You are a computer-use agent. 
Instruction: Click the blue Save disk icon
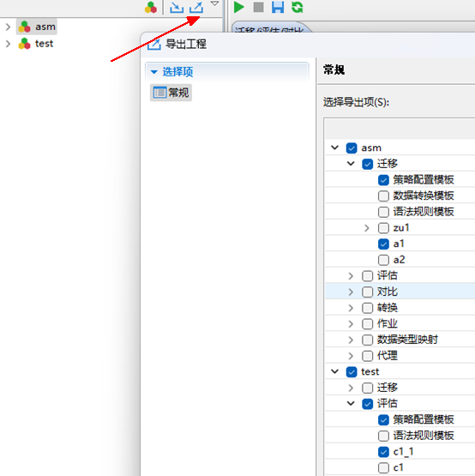tap(278, 7)
